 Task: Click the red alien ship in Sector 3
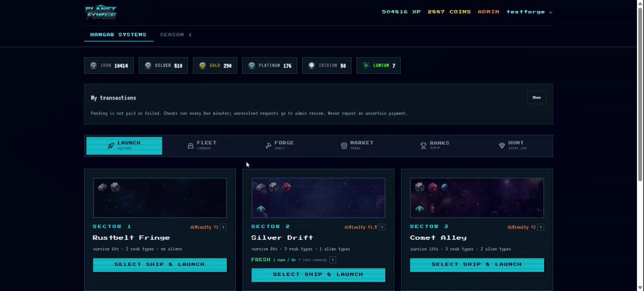(x=432, y=208)
